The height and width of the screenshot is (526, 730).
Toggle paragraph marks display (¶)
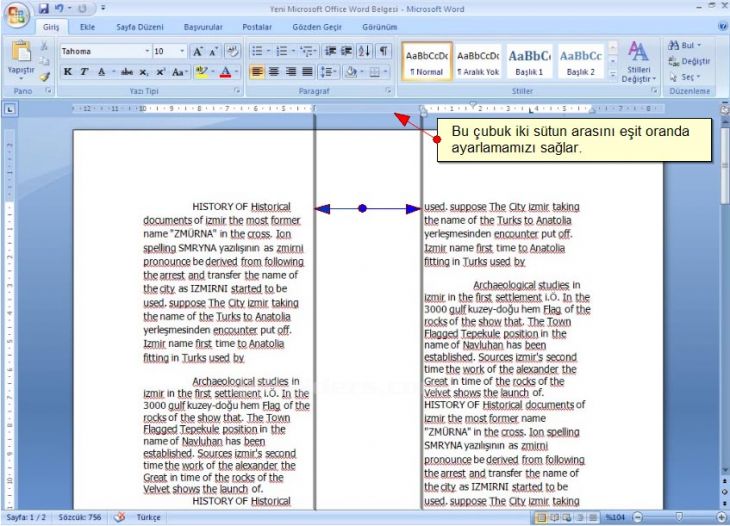(x=383, y=51)
